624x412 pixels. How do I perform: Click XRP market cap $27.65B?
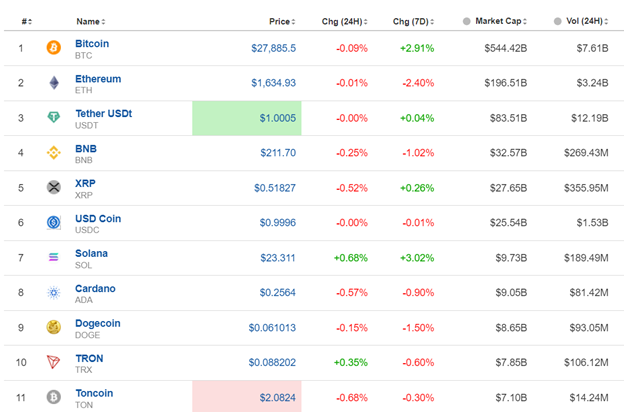pos(508,187)
